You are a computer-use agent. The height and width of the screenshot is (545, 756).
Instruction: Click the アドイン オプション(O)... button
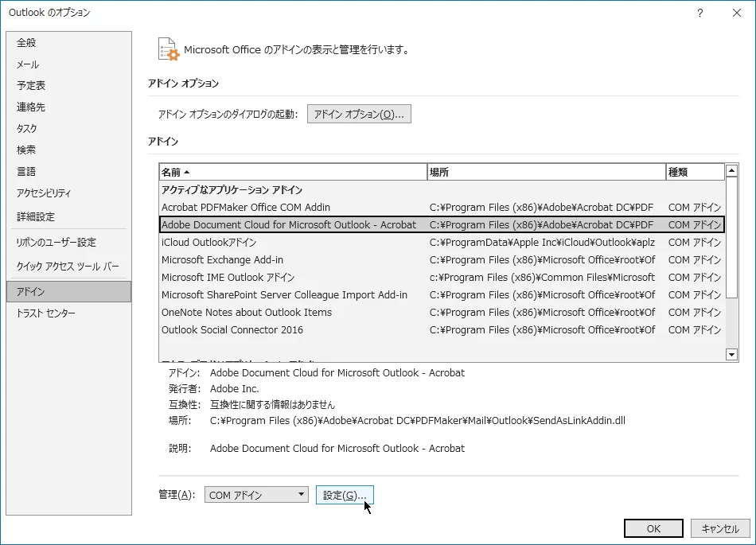(359, 115)
